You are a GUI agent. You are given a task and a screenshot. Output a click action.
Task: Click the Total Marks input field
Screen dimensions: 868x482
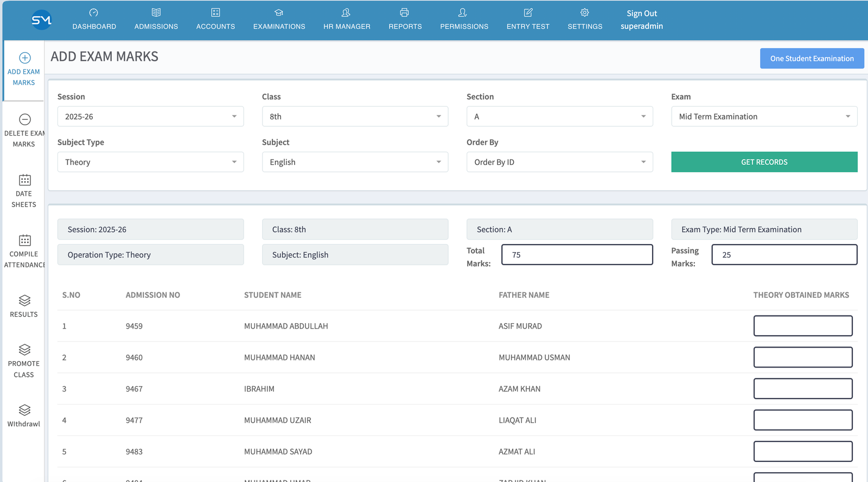click(x=577, y=255)
